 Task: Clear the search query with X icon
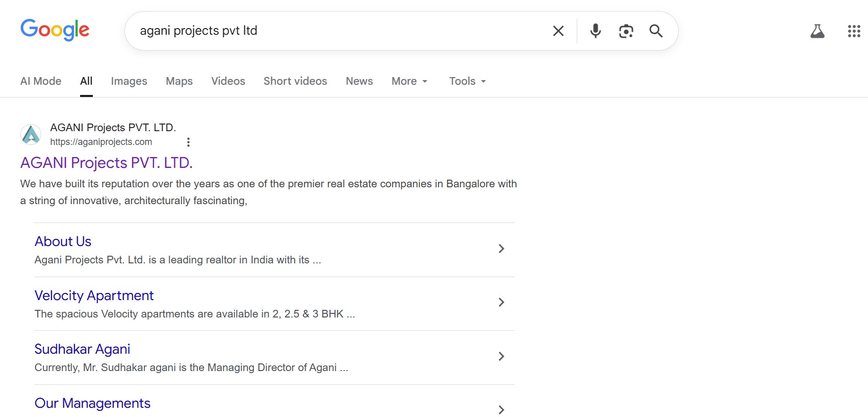(558, 31)
